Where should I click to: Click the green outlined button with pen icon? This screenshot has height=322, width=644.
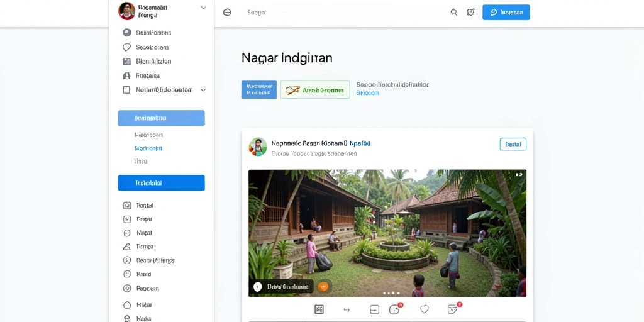(x=315, y=89)
